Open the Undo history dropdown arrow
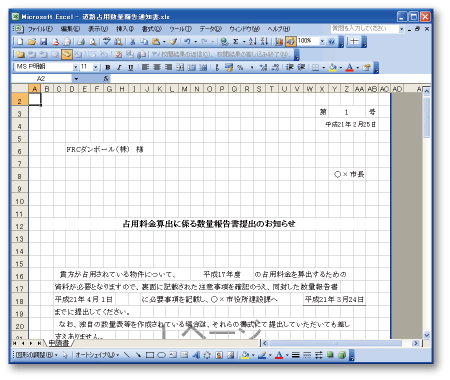 tap(195, 42)
